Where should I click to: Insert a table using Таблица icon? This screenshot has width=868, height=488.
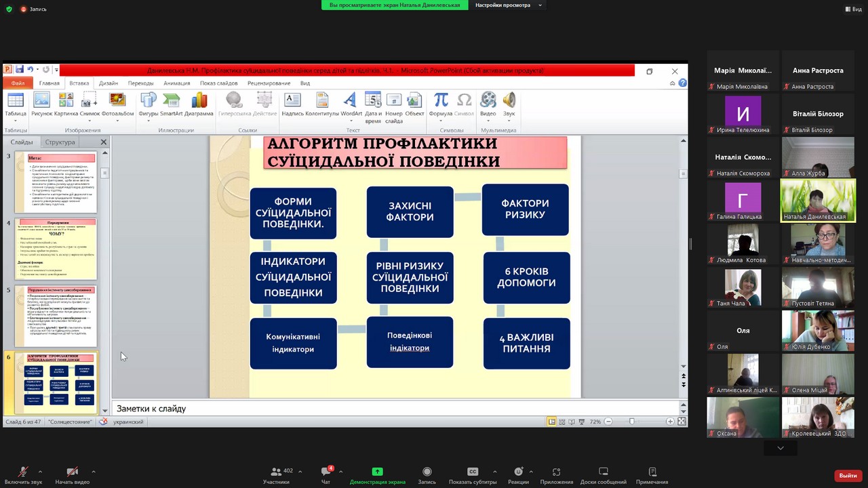[x=15, y=105]
